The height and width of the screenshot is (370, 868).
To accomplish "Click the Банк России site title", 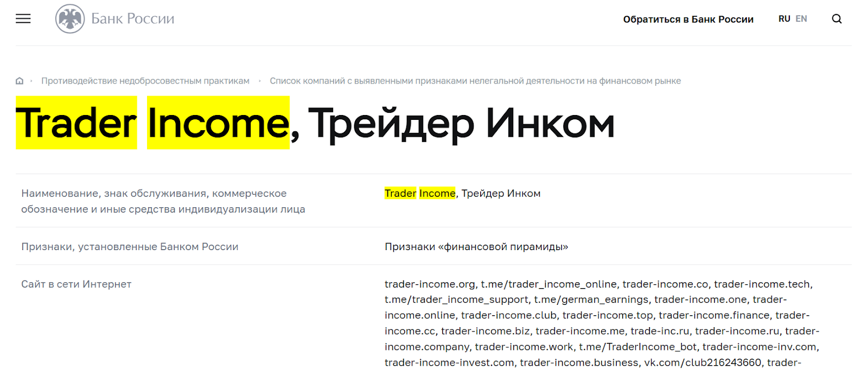I will pos(133,19).
